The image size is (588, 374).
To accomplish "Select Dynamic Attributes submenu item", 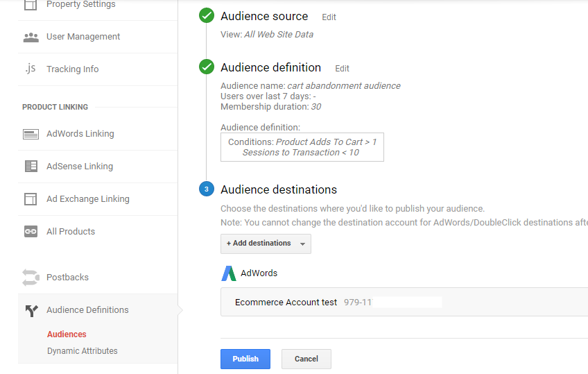I will point(82,350).
